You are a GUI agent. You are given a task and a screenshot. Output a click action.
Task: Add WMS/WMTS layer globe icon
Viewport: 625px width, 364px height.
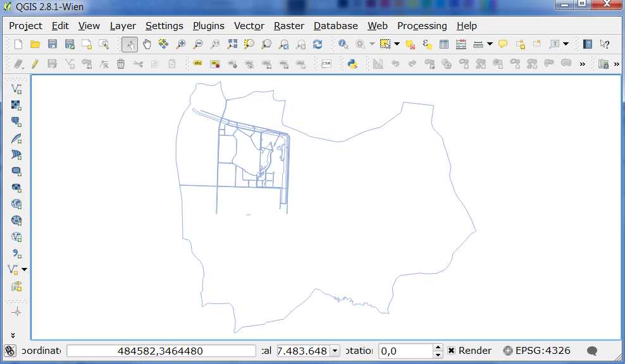pyautogui.click(x=16, y=204)
